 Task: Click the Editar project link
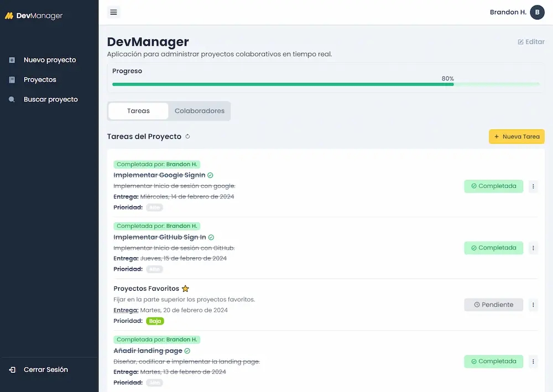531,41
